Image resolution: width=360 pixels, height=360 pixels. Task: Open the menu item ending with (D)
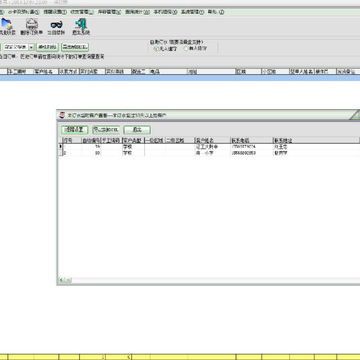pos(165,12)
